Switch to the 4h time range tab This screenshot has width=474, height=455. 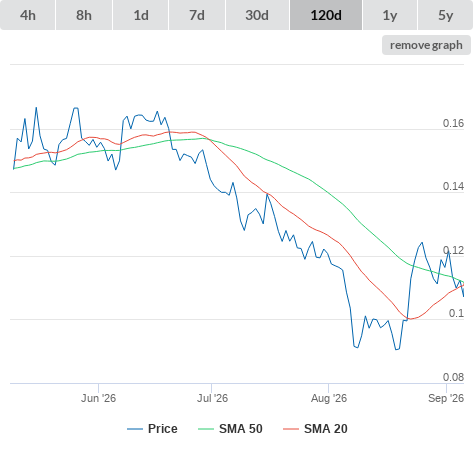tap(28, 15)
